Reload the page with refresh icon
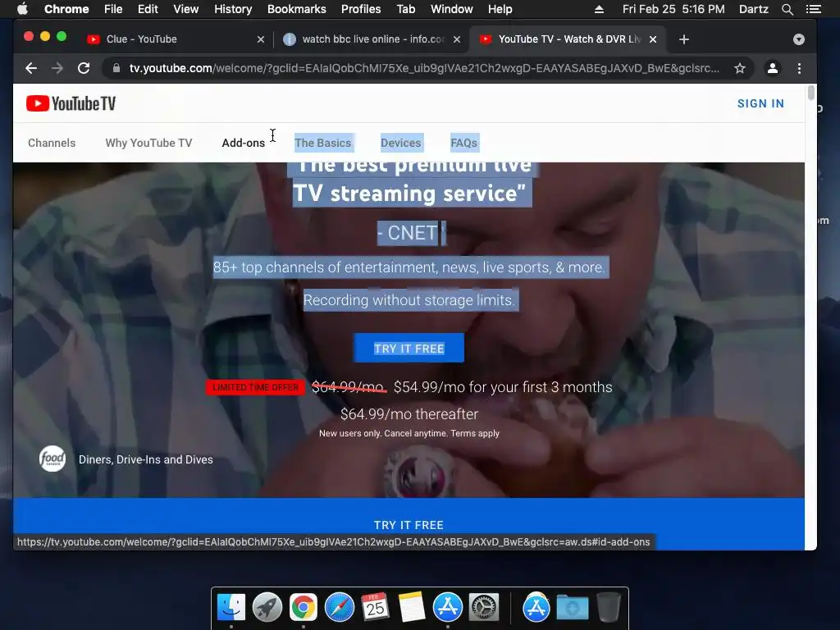Screen dimensions: 840x630 (x=84, y=68)
